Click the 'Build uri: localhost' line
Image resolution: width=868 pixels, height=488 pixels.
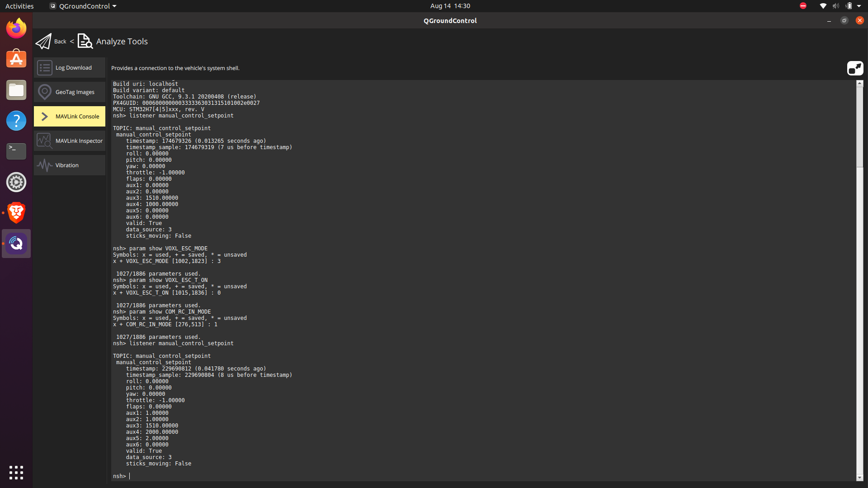tap(146, 84)
